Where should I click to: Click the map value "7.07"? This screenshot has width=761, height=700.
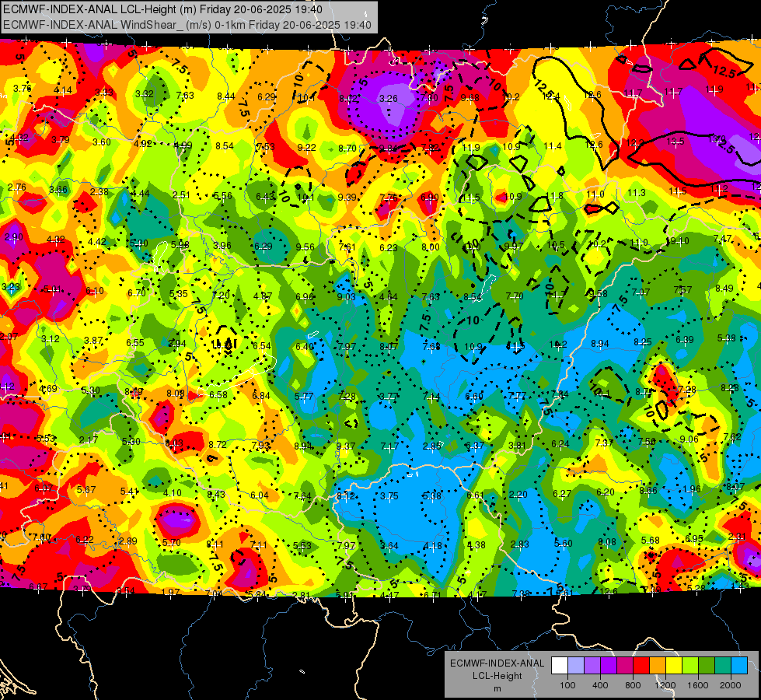641,292
